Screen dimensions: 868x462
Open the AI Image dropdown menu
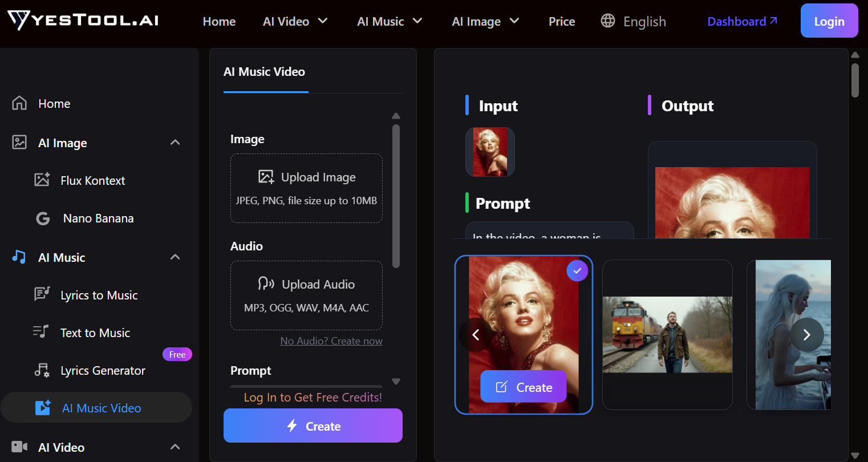pyautogui.click(x=485, y=21)
